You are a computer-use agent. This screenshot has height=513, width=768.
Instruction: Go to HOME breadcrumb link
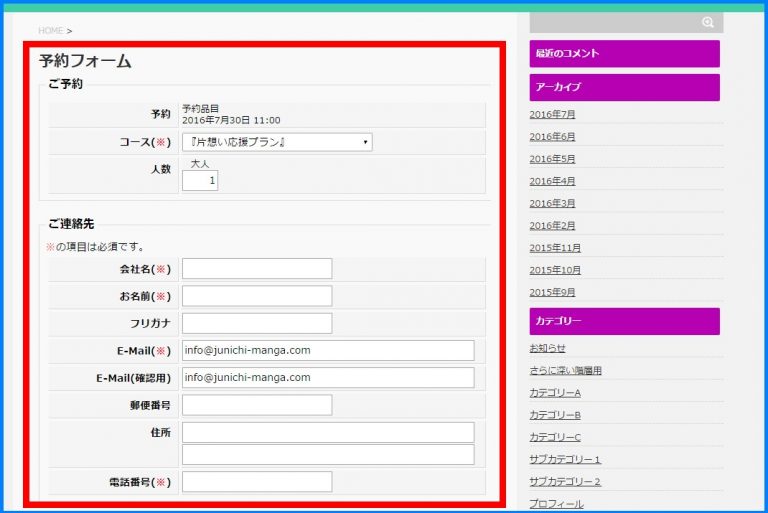coord(50,31)
